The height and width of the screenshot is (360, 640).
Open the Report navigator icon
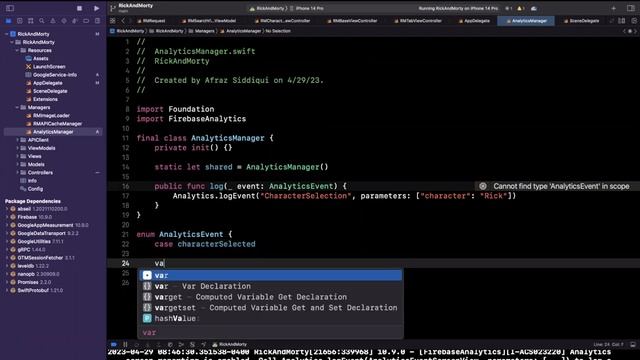point(97,21)
